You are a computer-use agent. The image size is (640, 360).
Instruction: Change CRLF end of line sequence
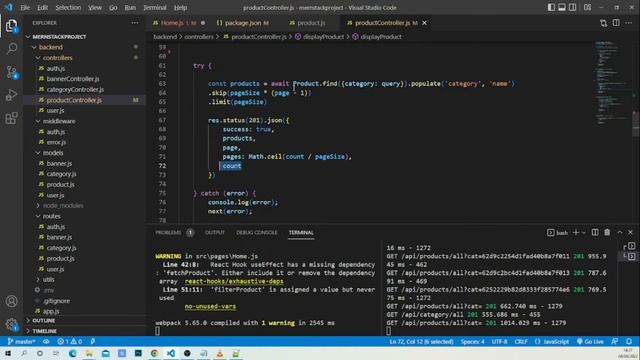click(521, 341)
